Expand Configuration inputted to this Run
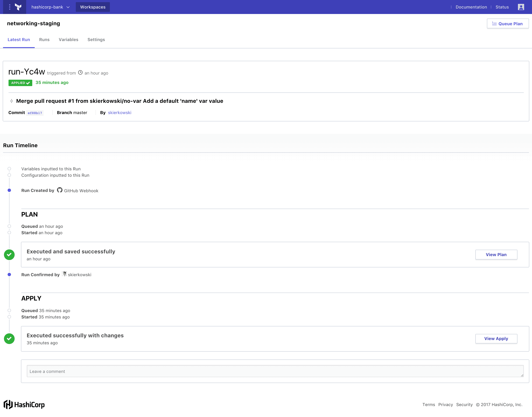The image size is (532, 417). click(55, 175)
